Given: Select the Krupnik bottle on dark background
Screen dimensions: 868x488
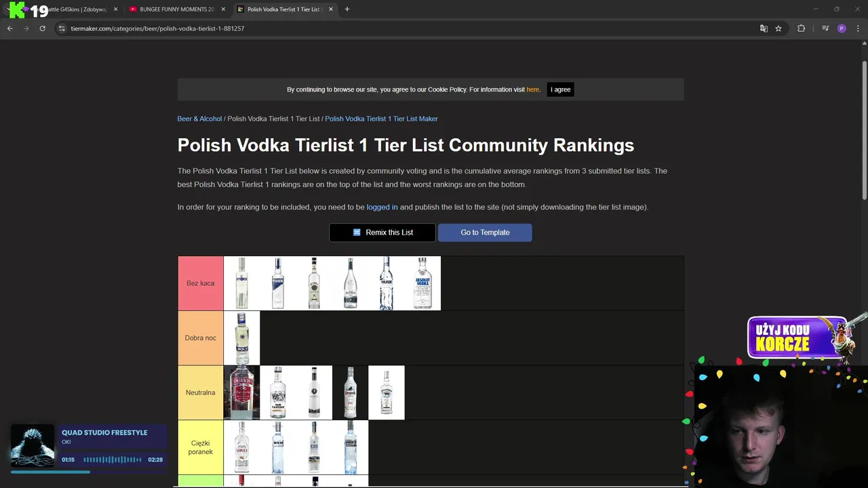Looking at the screenshot, I should click(x=350, y=392).
